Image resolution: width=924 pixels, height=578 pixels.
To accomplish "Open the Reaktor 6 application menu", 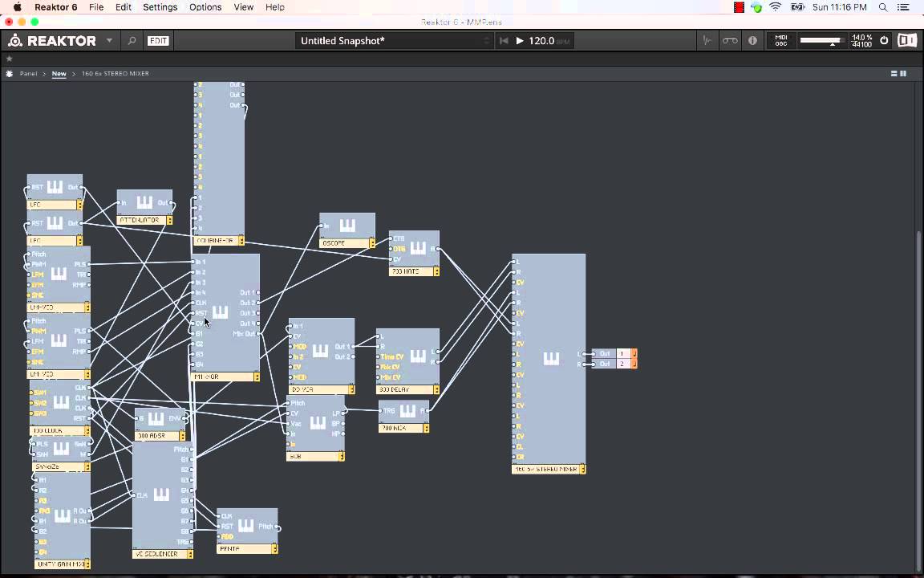I will (x=56, y=7).
